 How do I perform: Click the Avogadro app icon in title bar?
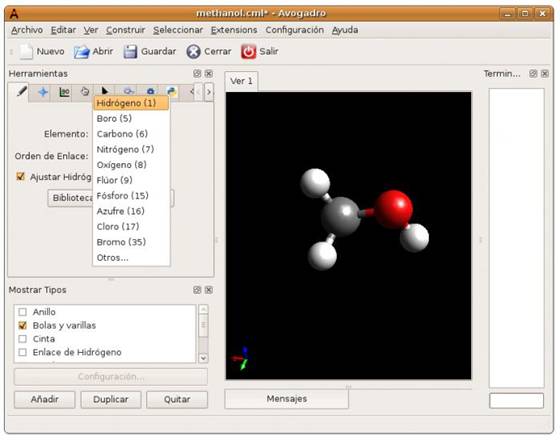click(14, 14)
